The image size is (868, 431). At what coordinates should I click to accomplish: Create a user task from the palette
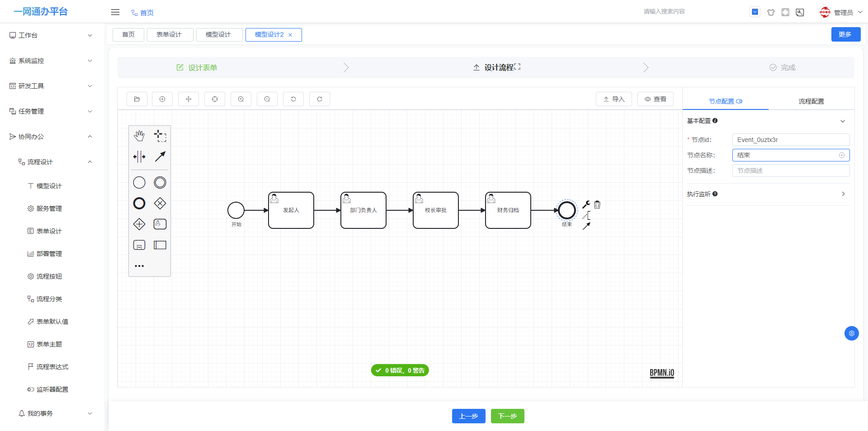[160, 224]
